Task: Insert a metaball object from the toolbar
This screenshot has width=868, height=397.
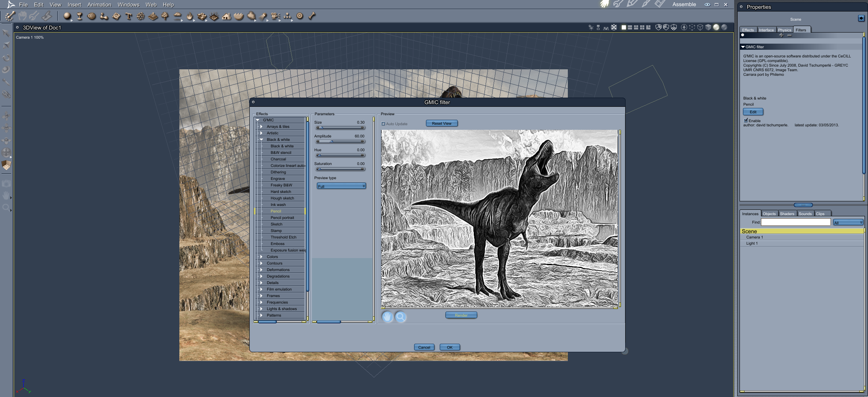Action: (x=104, y=16)
